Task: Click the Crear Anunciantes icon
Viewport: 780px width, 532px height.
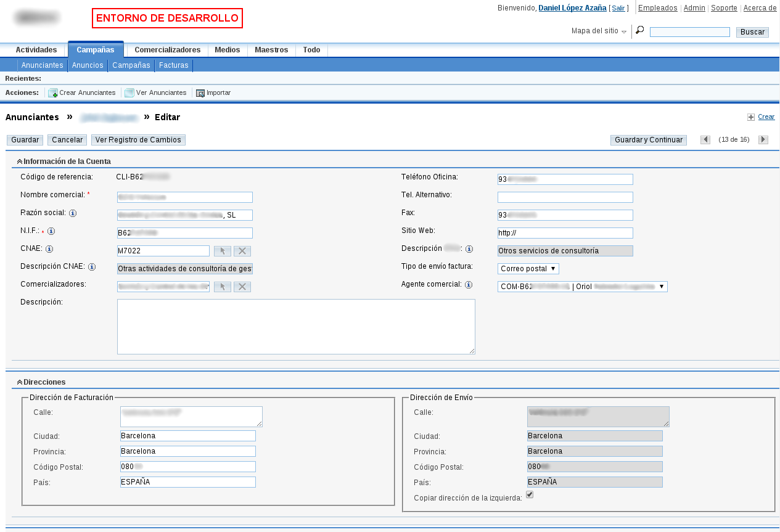Action: (53, 92)
